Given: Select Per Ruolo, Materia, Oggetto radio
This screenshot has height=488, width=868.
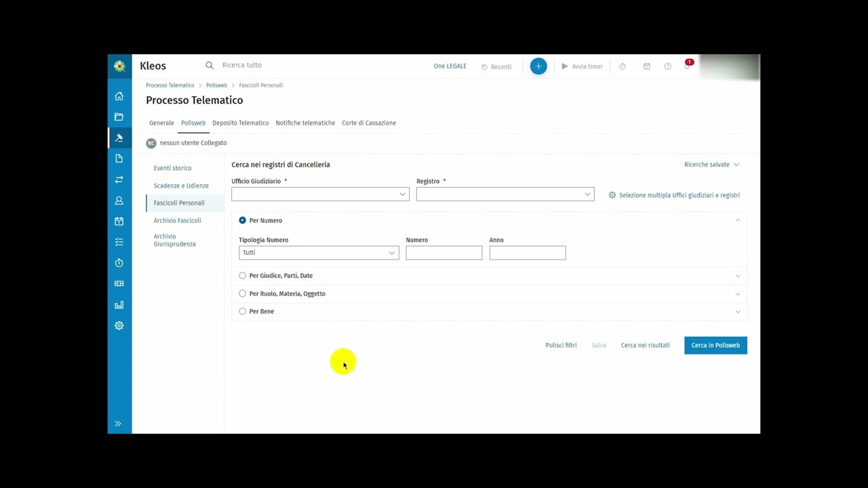Looking at the screenshot, I should (243, 293).
